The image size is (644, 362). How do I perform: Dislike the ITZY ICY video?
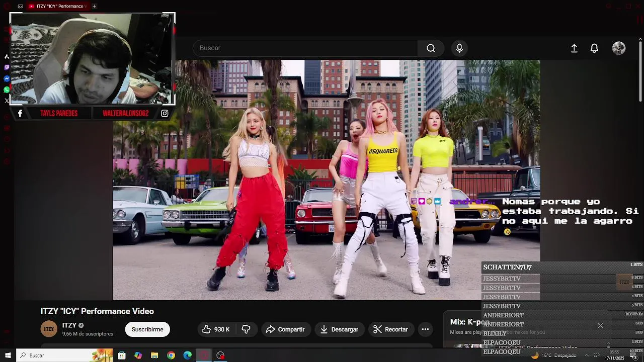tap(246, 329)
